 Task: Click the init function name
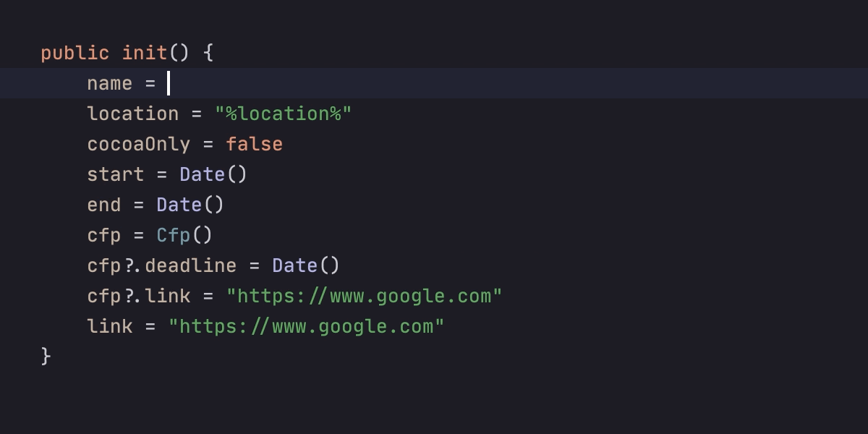144,53
